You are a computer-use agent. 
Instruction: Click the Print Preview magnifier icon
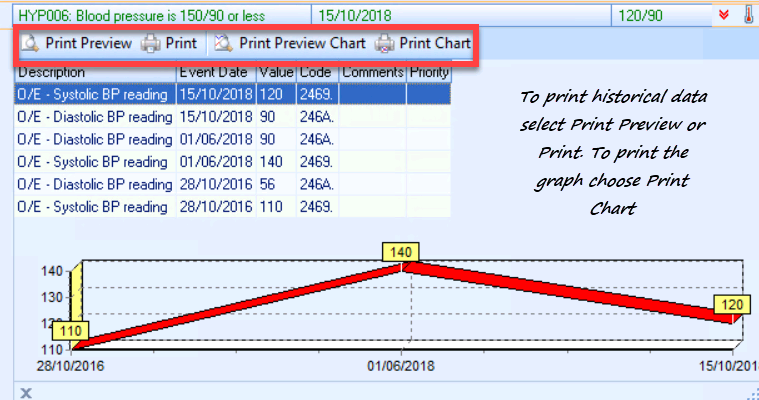(31, 44)
